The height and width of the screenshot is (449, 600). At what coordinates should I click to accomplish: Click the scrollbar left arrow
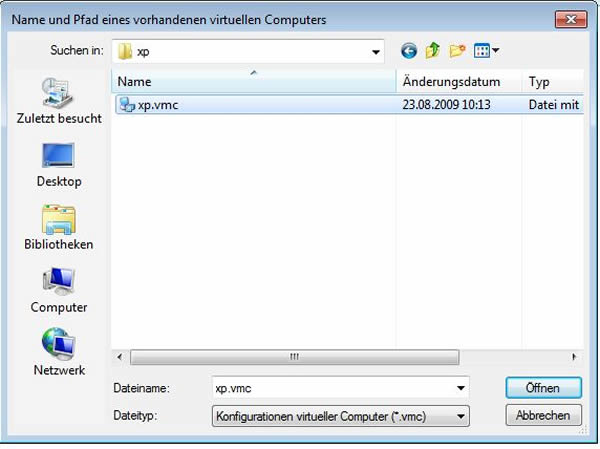[x=120, y=357]
